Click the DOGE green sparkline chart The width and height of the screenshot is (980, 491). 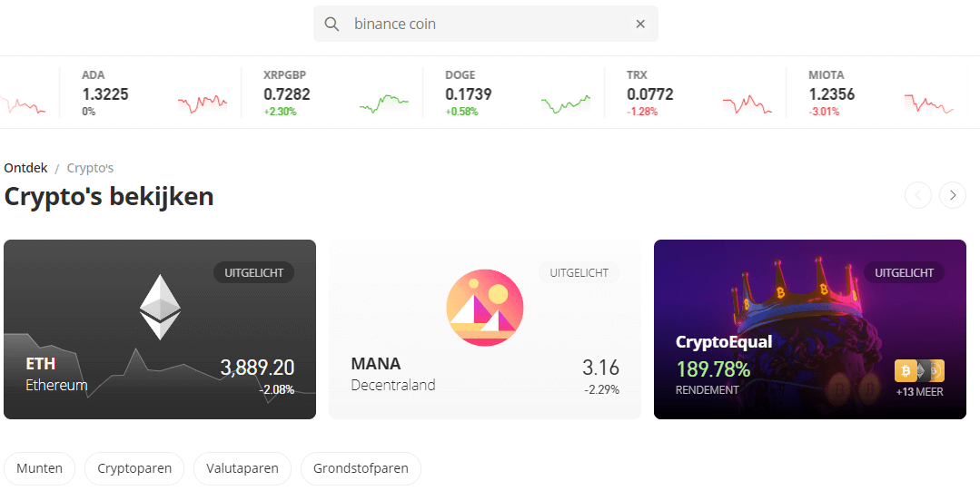tap(566, 103)
